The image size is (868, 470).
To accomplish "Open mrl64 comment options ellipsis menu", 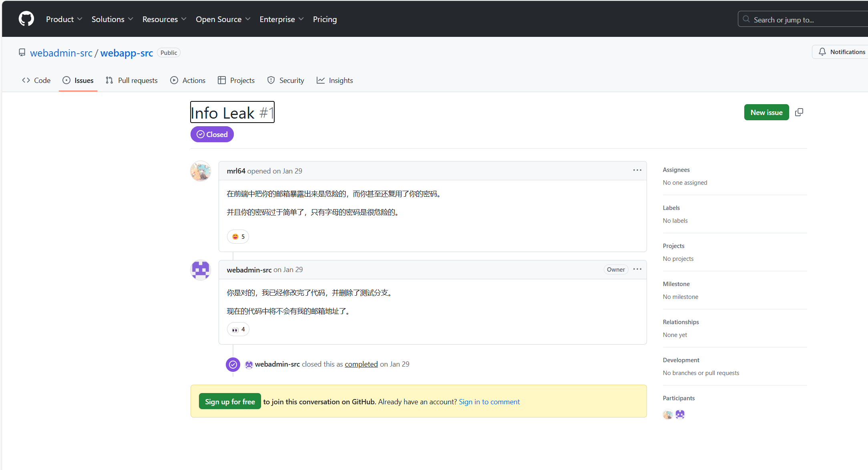I will [637, 170].
